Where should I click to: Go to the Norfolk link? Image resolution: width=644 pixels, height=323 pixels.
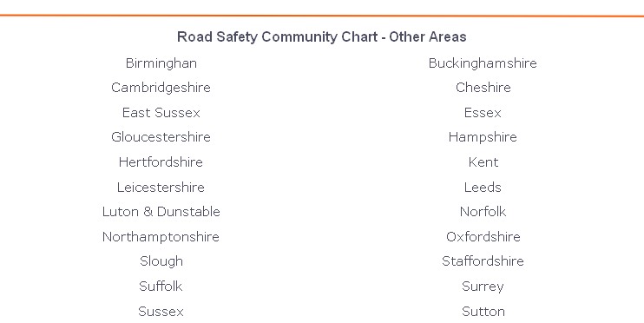483,212
